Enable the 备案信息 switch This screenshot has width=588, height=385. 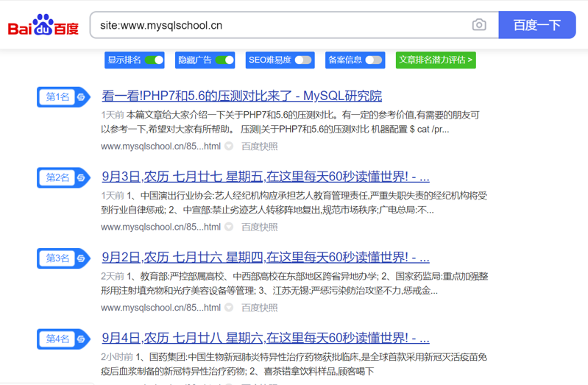pyautogui.click(x=374, y=60)
